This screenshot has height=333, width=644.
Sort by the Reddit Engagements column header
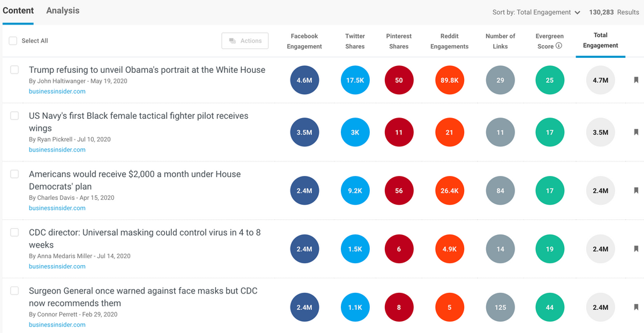[449, 41]
